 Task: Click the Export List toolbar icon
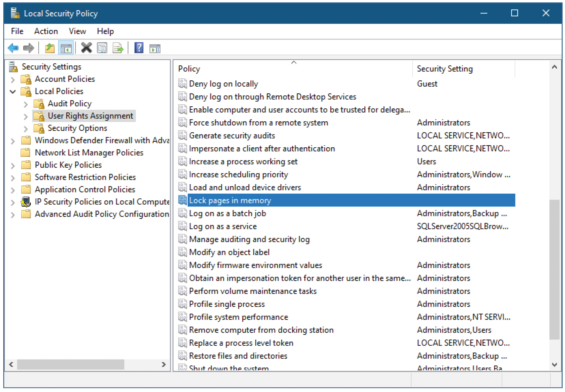[118, 48]
